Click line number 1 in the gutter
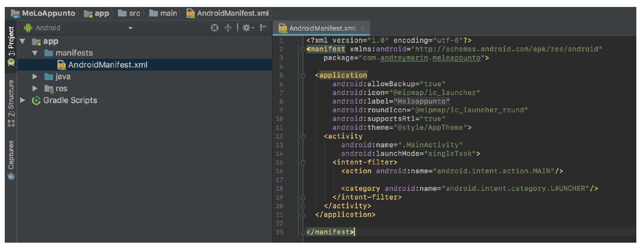644x250 pixels. (281, 41)
